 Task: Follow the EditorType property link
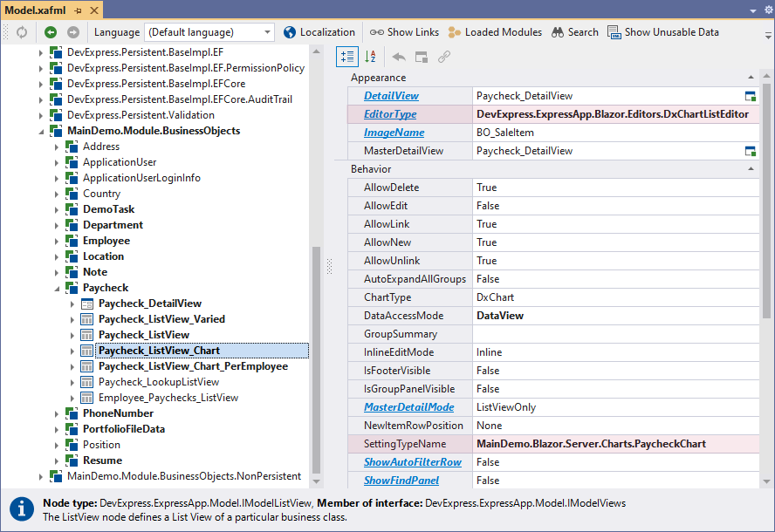pos(390,114)
